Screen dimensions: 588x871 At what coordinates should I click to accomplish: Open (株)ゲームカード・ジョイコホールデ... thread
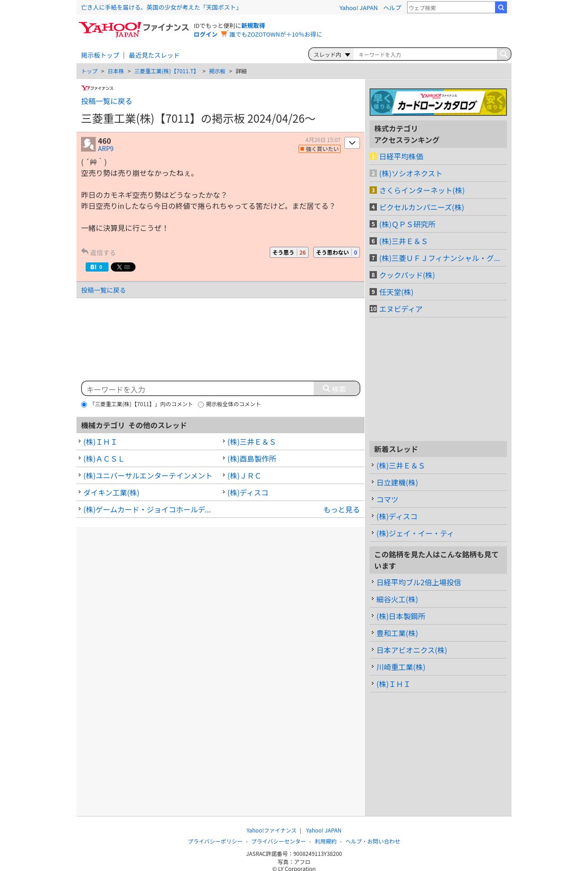point(147,510)
